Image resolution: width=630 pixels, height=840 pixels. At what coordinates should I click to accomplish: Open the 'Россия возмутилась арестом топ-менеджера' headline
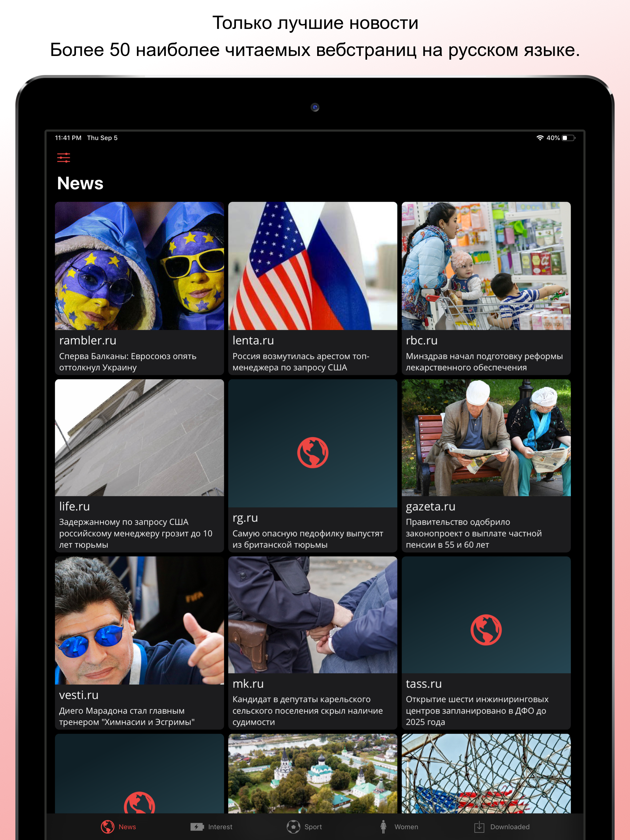pos(301,362)
